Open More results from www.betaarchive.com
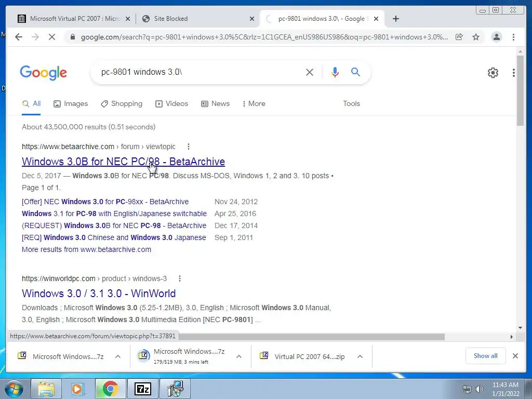Screen dimensions: 532x399 pyautogui.click(x=87, y=249)
